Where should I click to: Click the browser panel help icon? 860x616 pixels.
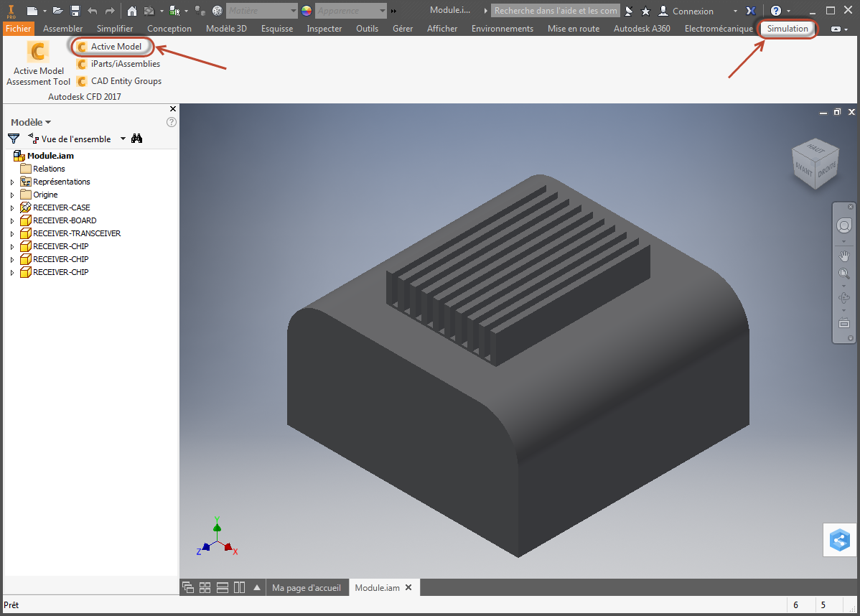(x=171, y=122)
